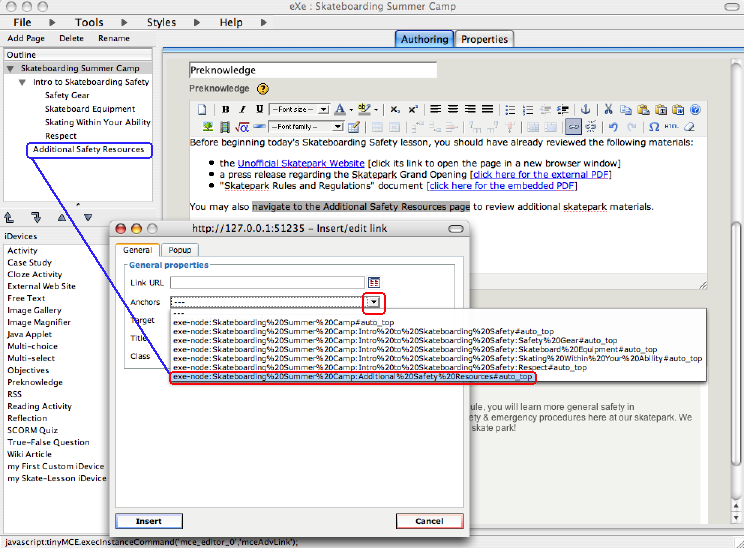
Task: Choose the Additional Safety Resources anchor option
Action: tap(353, 377)
